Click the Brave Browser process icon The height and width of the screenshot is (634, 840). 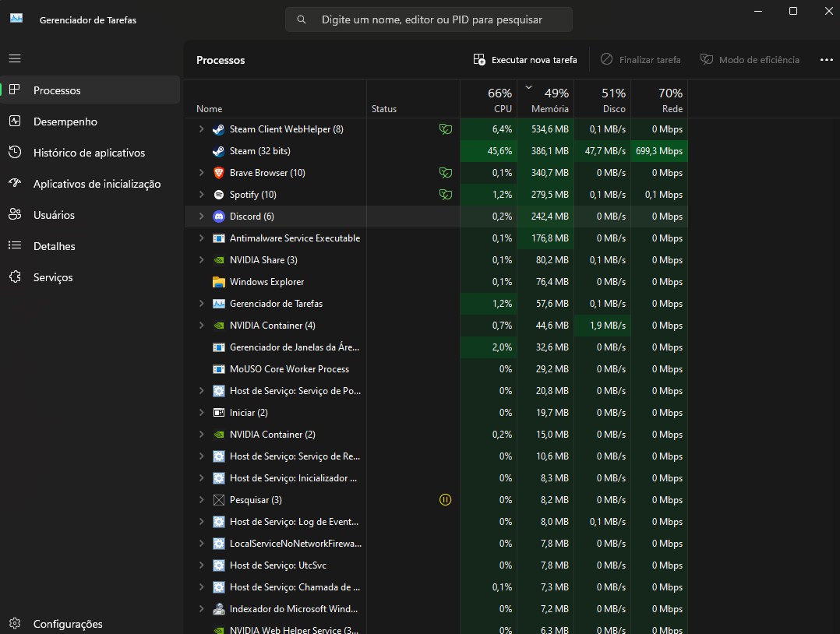click(x=218, y=173)
